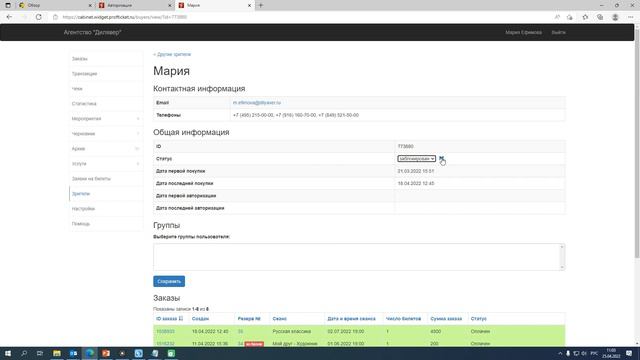Open Заказы in sidebar menu
640x360 pixels.
point(106,59)
